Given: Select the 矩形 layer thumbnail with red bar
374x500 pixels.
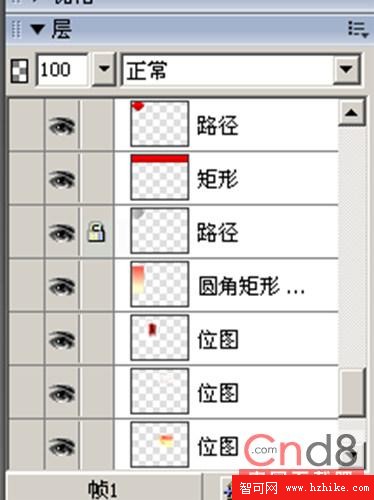Looking at the screenshot, I should point(160,177).
